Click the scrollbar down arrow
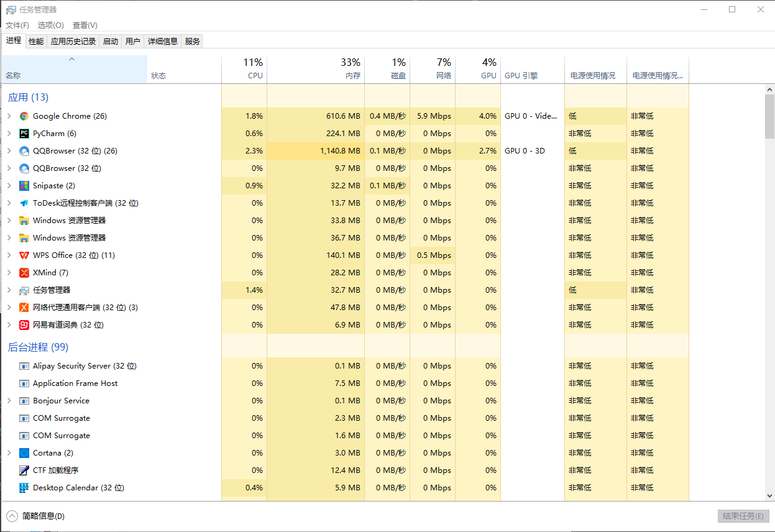This screenshot has height=532, width=775. (x=769, y=496)
